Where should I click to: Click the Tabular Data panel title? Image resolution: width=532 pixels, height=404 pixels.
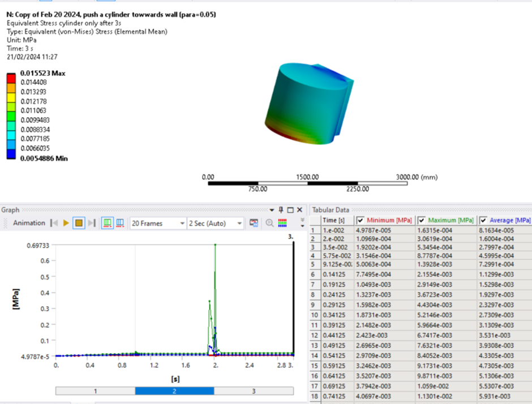pyautogui.click(x=331, y=210)
